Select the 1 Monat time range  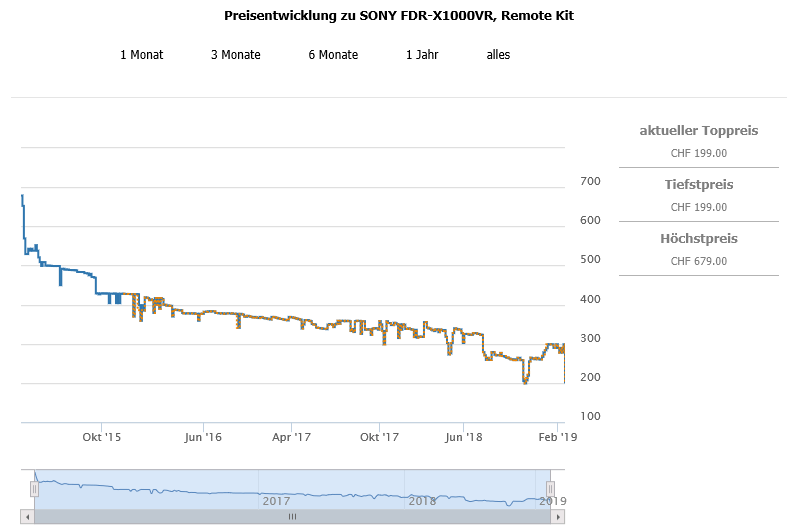click(141, 55)
